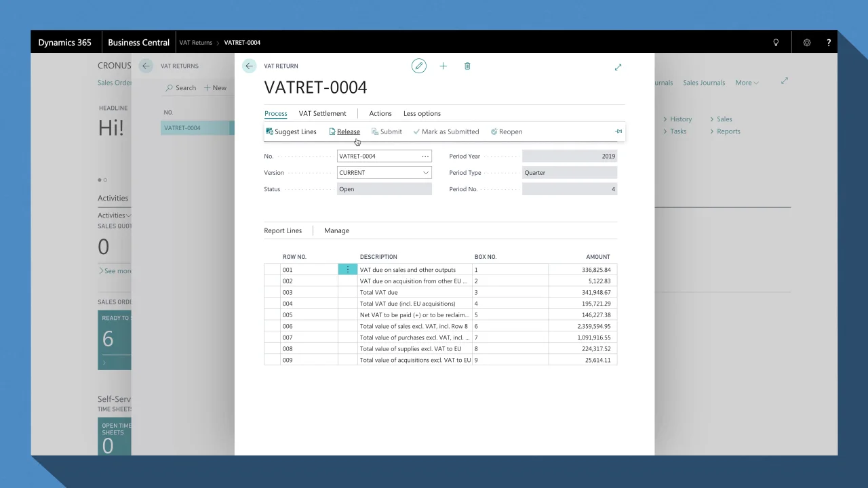Click the Period Type field Quarter
Screen dimensions: 868x488
(x=570, y=173)
